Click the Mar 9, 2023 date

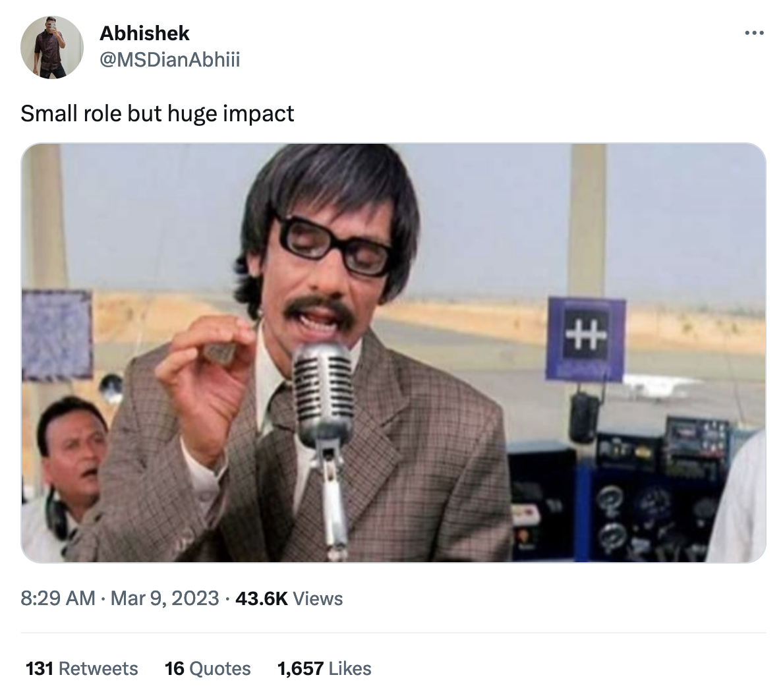tap(165, 598)
